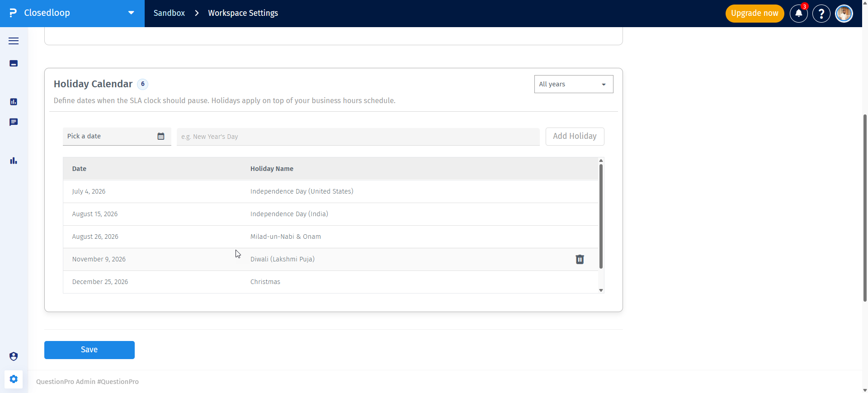Delete the Diwali (Lakshmi Puja) holiday
Screen dimensions: 868x393
click(580, 259)
